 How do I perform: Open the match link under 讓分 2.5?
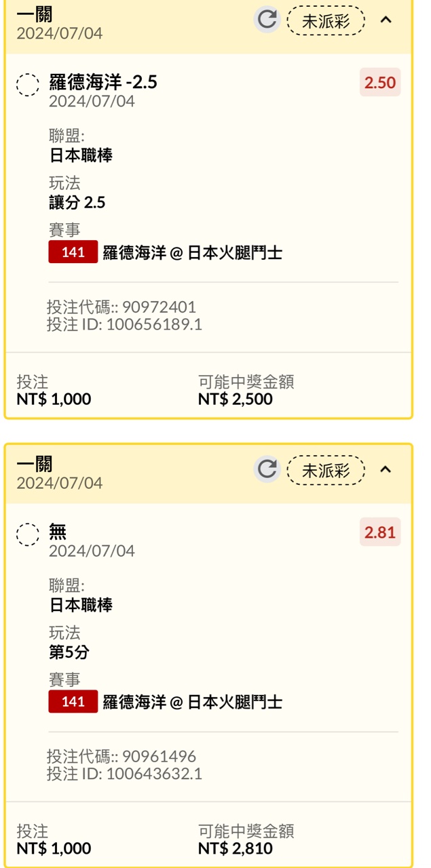tap(192, 253)
